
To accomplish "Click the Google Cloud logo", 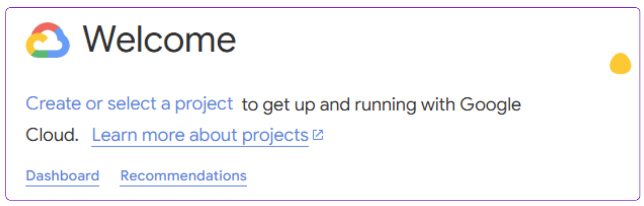I will (48, 40).
